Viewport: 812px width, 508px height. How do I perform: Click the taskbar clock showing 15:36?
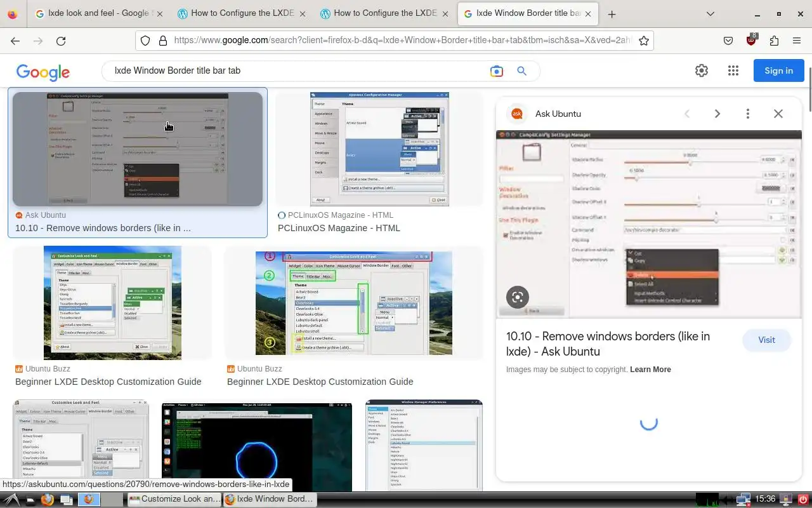tap(766, 500)
